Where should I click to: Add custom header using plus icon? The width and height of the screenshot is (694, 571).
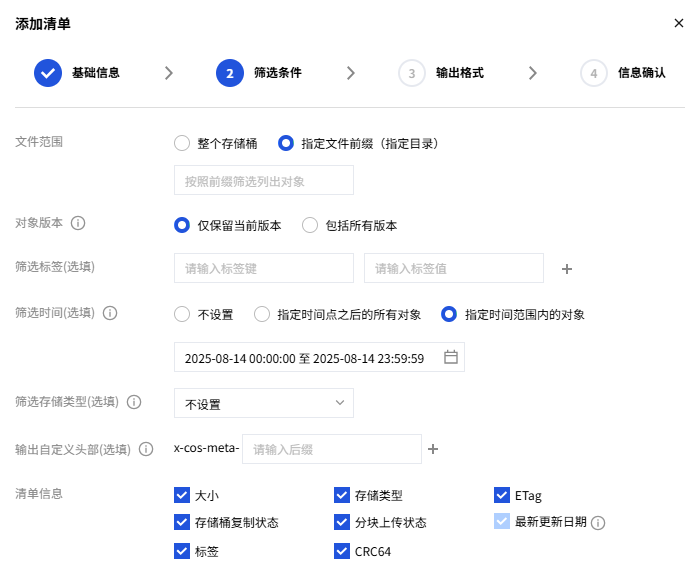[x=433, y=449]
